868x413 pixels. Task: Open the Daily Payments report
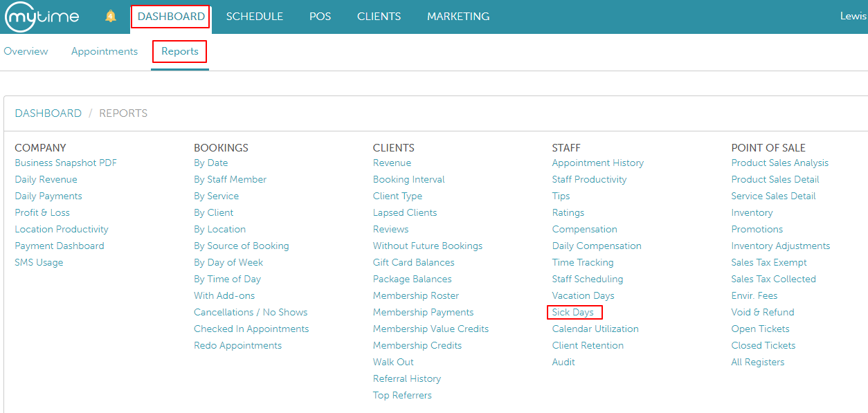coord(48,196)
